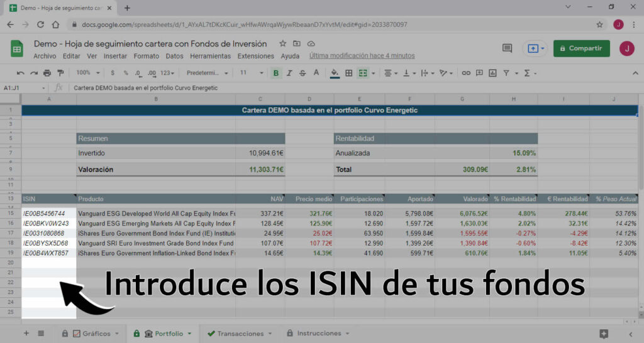This screenshot has width=644, height=343.
Task: Toggle merge cells
Action: click(363, 73)
